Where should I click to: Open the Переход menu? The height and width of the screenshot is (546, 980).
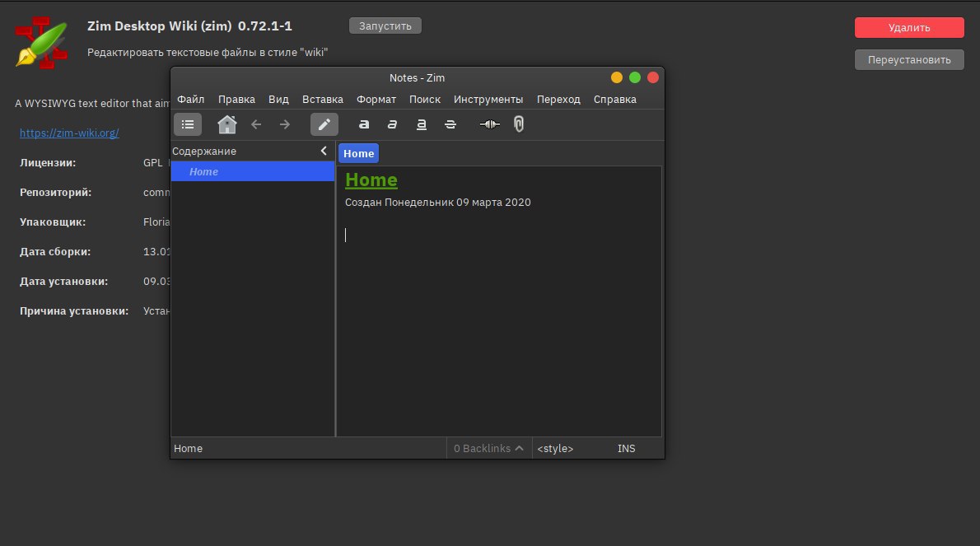point(558,100)
